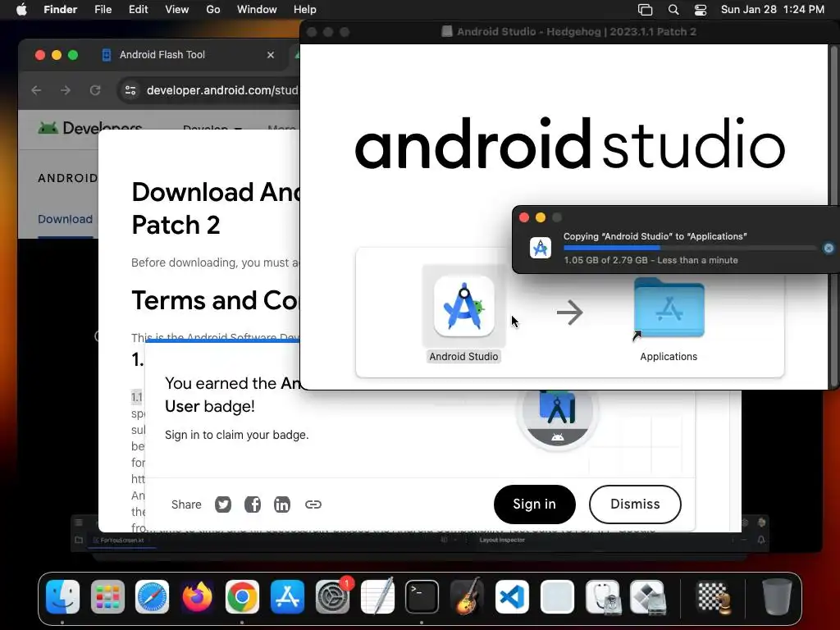
Task: Open Control Center in menu bar
Action: [701, 10]
